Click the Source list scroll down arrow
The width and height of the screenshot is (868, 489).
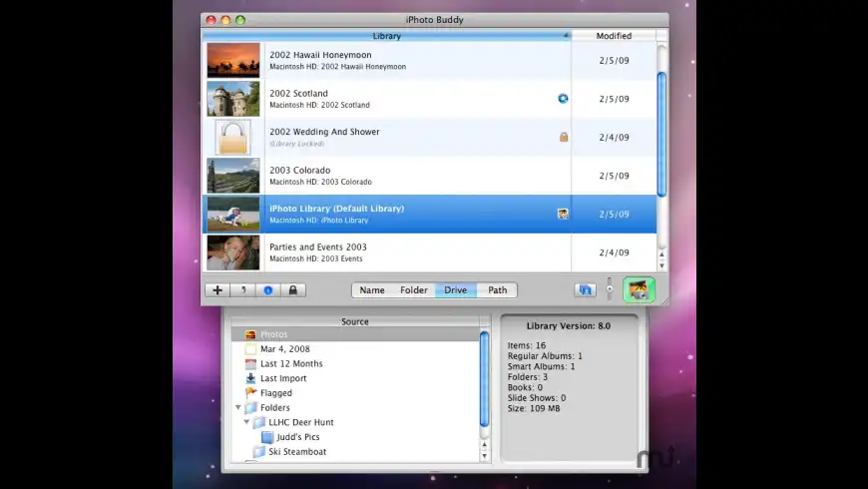coord(484,456)
